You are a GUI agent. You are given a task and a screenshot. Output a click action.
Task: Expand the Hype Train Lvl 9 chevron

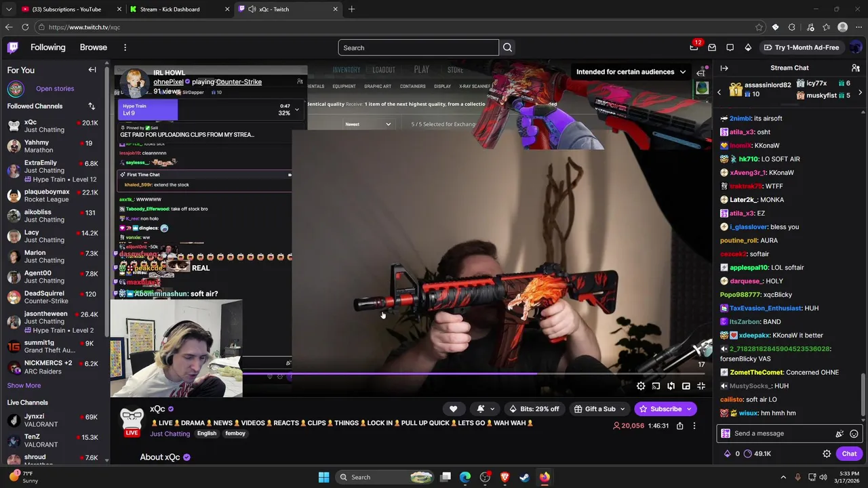tap(296, 109)
